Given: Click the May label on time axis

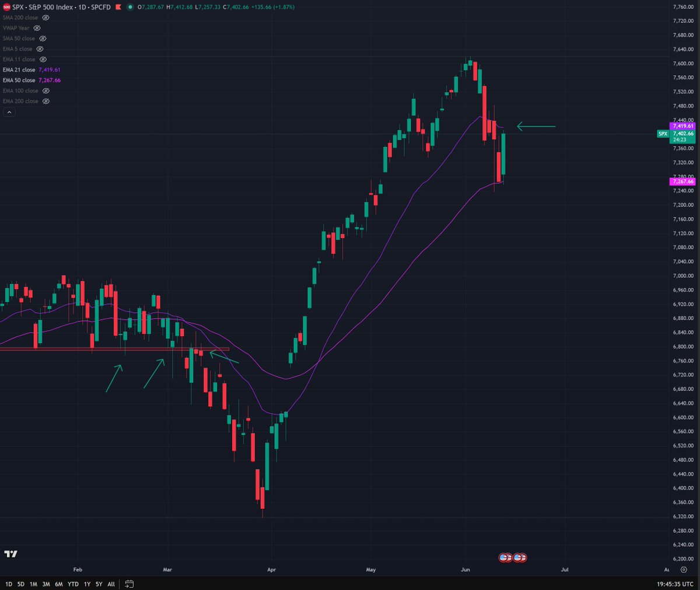Looking at the screenshot, I should [371, 570].
